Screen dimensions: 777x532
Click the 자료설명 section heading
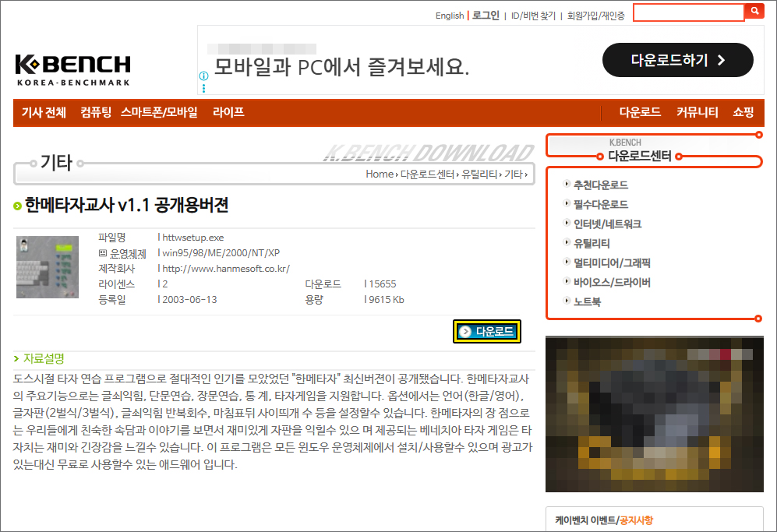tap(44, 358)
